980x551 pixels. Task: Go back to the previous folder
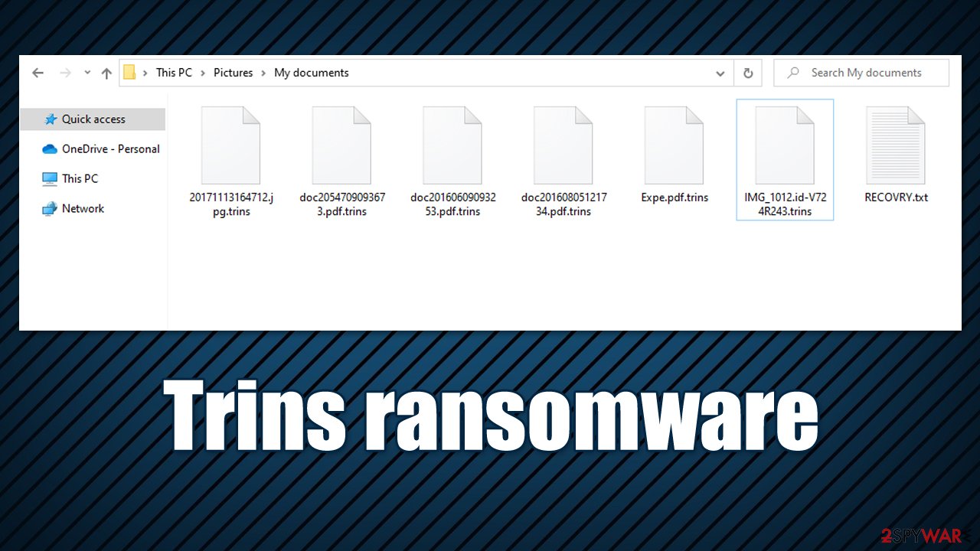[x=38, y=72]
